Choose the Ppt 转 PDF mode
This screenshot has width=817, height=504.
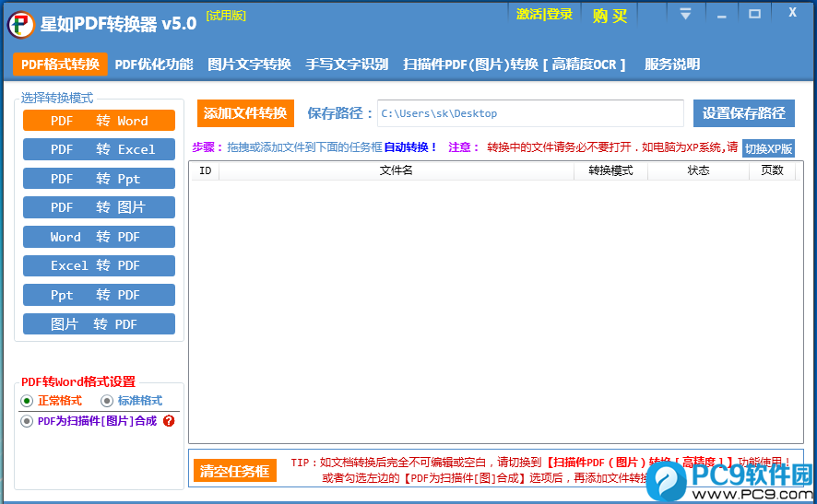coord(99,295)
